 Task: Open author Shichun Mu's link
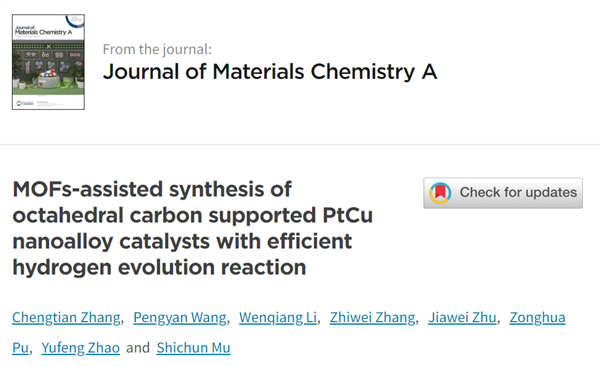point(193,348)
